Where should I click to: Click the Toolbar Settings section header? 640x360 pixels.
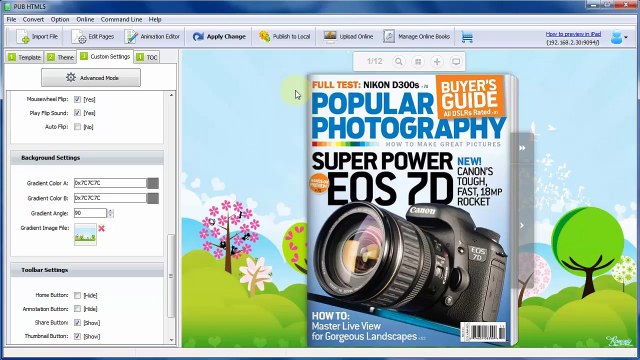click(87, 270)
